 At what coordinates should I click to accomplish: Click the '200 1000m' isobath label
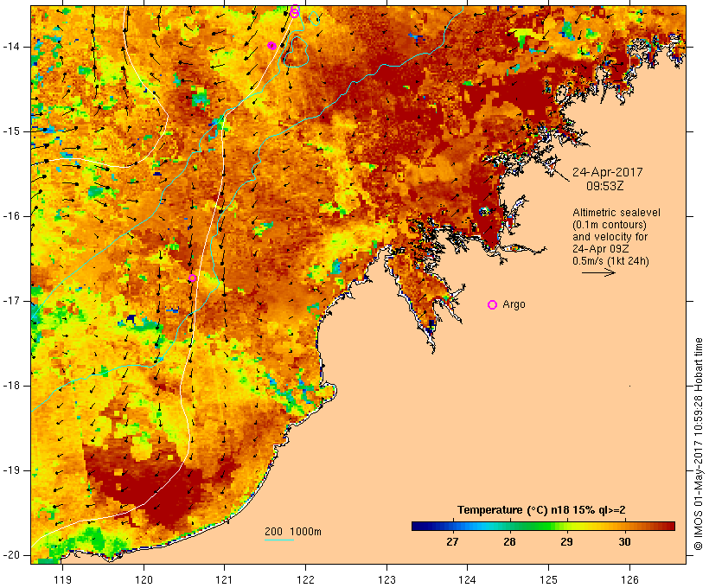[293, 532]
